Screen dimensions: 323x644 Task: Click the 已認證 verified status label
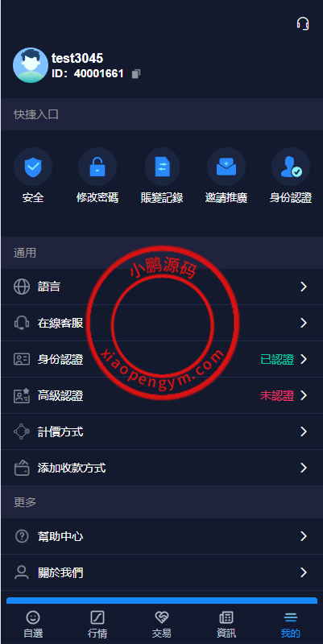click(x=277, y=359)
